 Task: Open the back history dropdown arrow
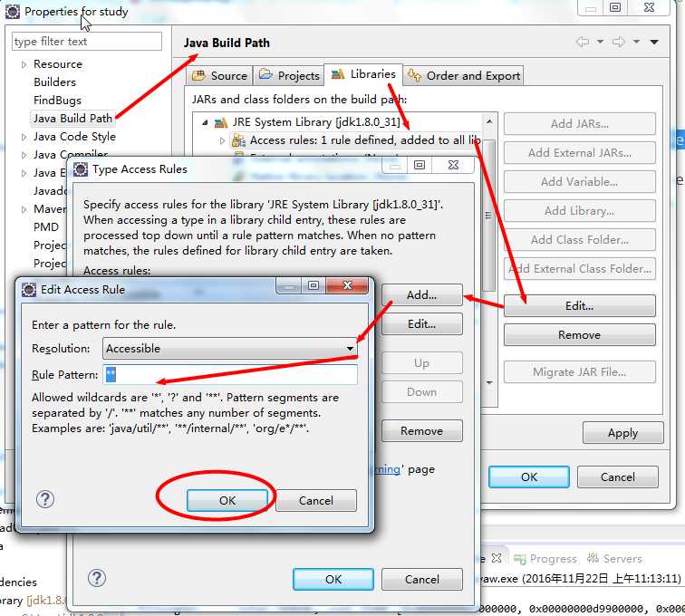[600, 42]
